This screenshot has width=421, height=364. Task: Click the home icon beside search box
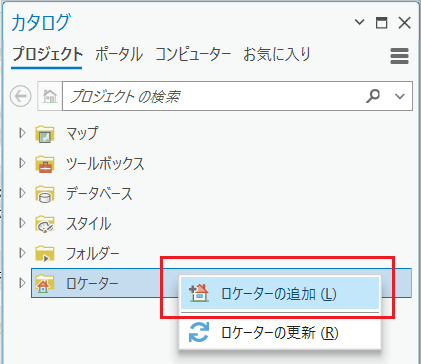[x=50, y=96]
